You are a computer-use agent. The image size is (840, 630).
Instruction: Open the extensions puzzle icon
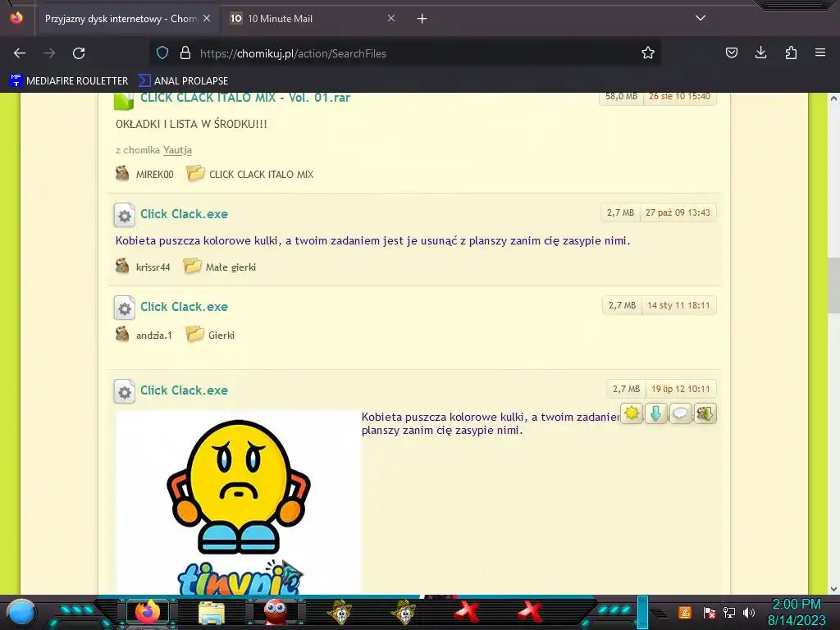click(x=791, y=52)
